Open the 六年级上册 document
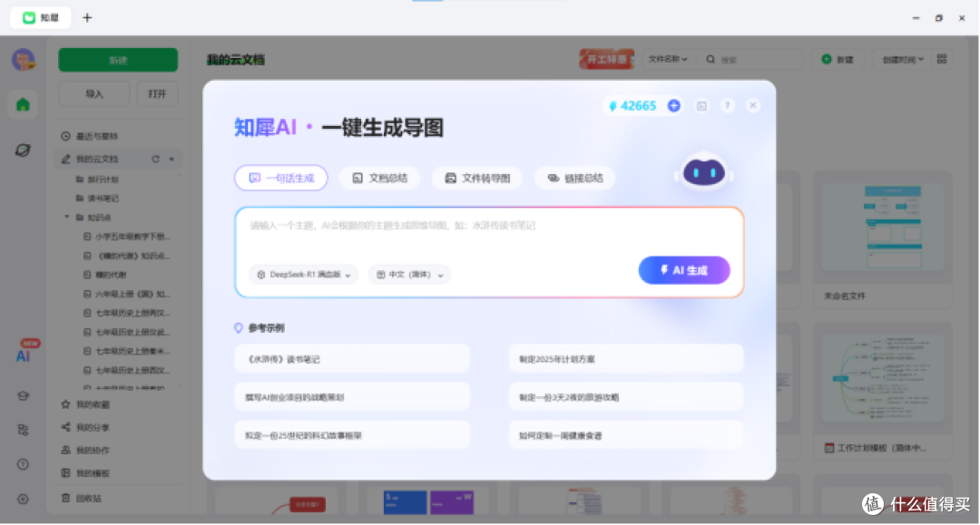 (127, 294)
